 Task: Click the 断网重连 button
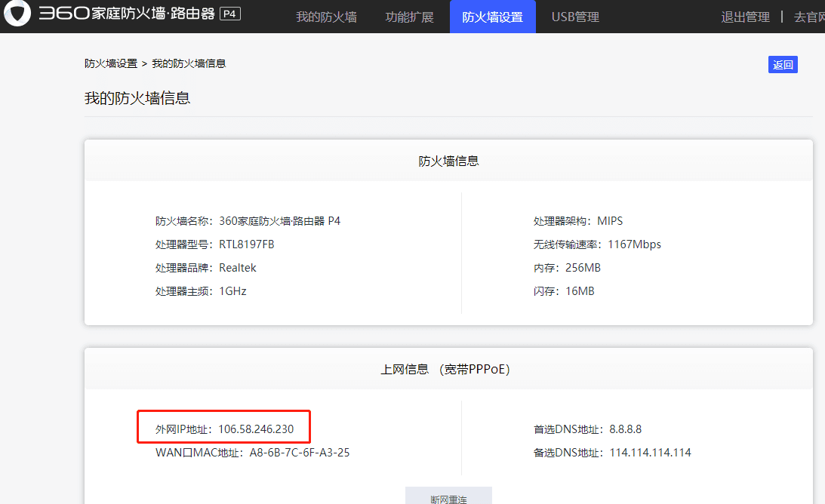pyautogui.click(x=448, y=496)
